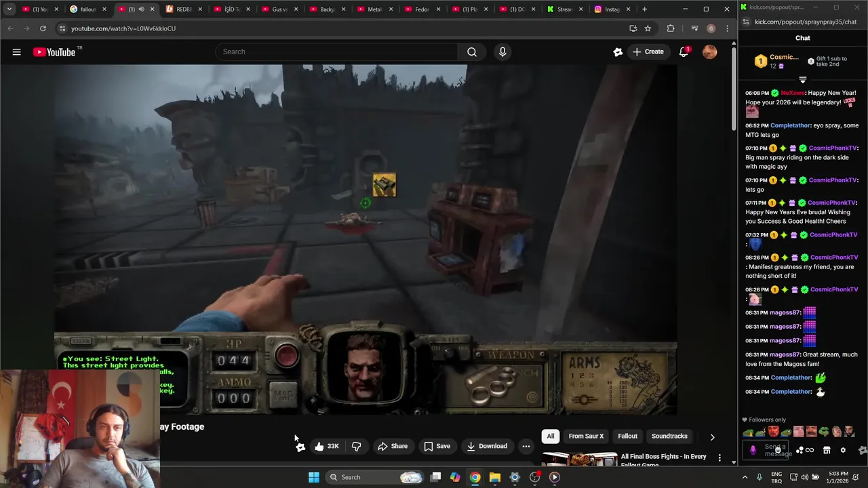Open OBS Studio from the taskbar

[534, 477]
